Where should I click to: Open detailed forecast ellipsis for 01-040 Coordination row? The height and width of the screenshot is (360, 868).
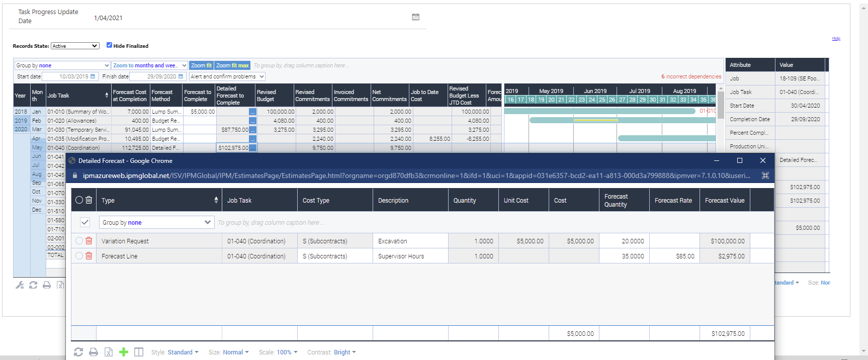(x=252, y=148)
